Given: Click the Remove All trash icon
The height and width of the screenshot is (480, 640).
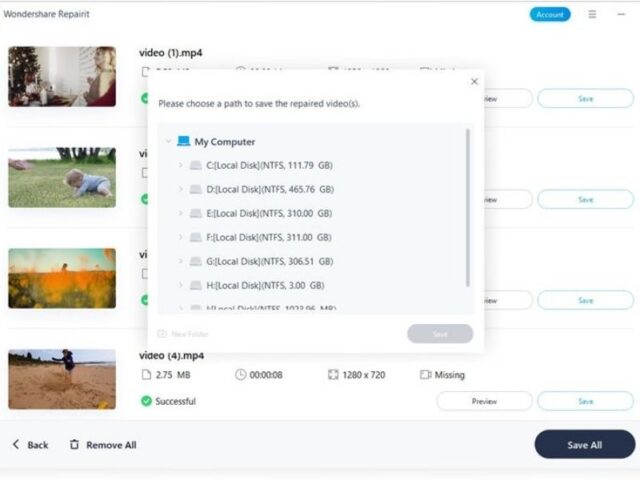Looking at the screenshot, I should [74, 444].
